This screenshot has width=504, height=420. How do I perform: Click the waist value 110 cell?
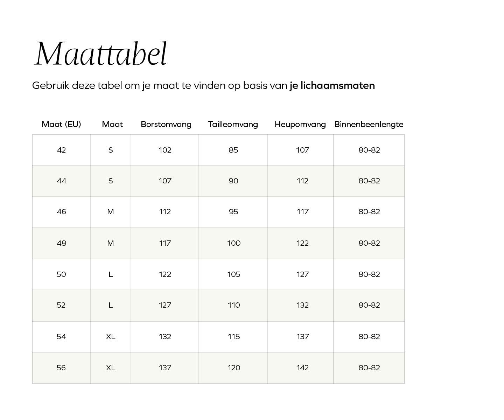coord(234,305)
